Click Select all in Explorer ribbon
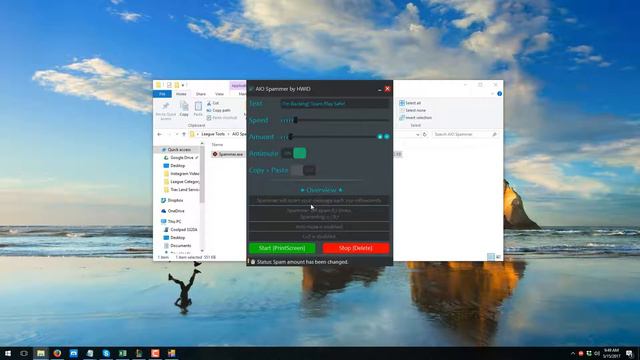This screenshot has width=640, height=360. click(410, 103)
